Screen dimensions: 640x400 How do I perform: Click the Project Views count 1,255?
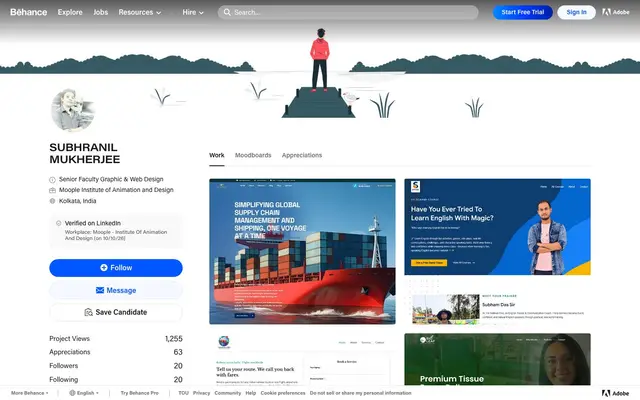click(x=173, y=339)
